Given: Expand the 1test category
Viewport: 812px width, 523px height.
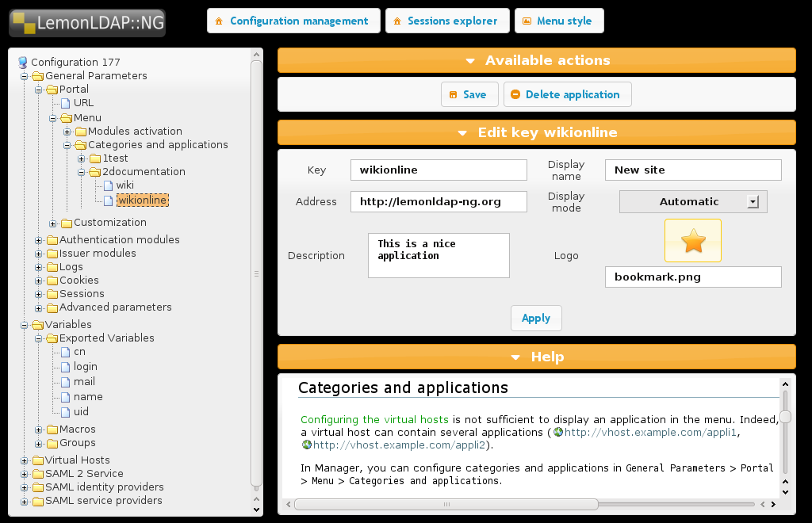Looking at the screenshot, I should pos(82,158).
